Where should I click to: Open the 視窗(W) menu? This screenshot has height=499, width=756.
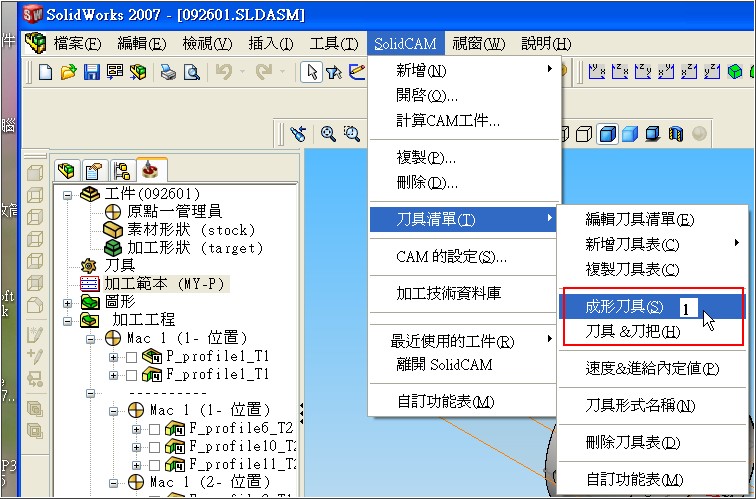pyautogui.click(x=478, y=43)
